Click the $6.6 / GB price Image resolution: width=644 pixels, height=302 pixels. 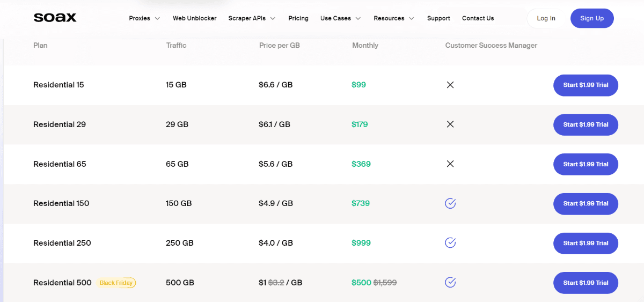(x=276, y=85)
